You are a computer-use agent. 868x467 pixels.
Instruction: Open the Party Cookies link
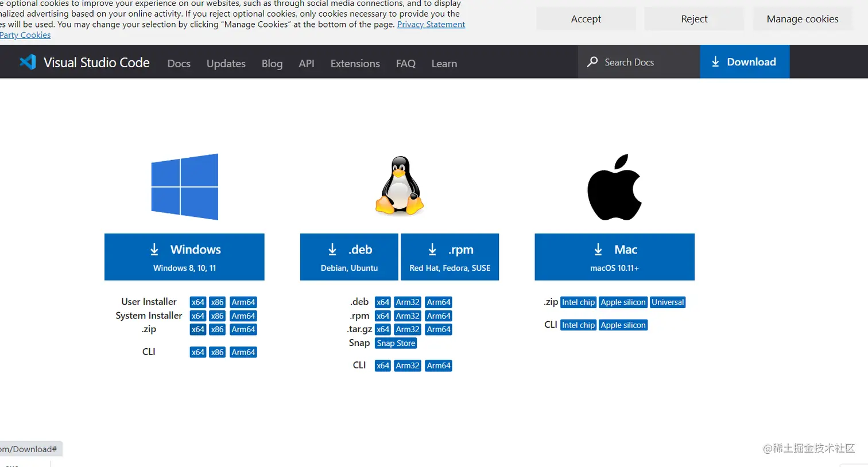coord(25,35)
